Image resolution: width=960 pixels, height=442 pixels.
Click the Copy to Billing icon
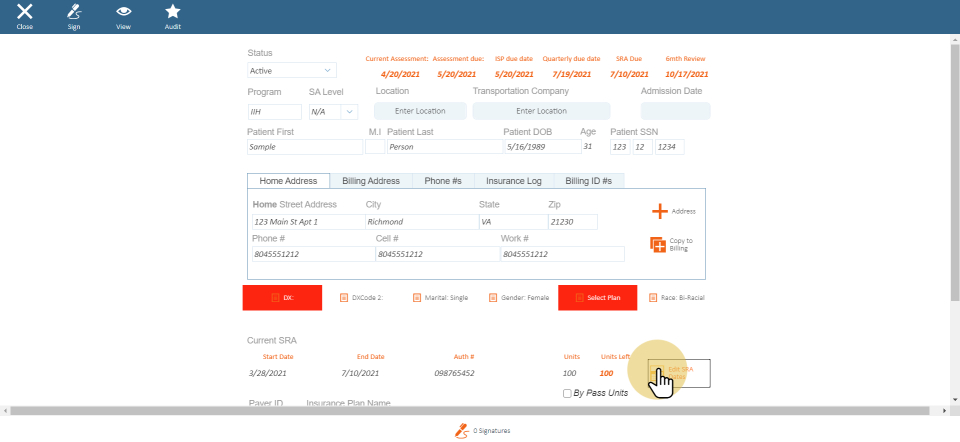(658, 244)
